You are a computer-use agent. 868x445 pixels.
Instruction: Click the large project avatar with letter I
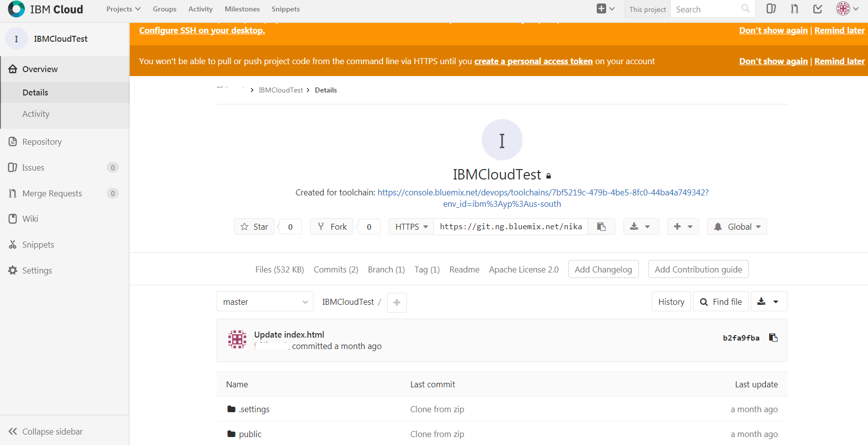coord(502,140)
